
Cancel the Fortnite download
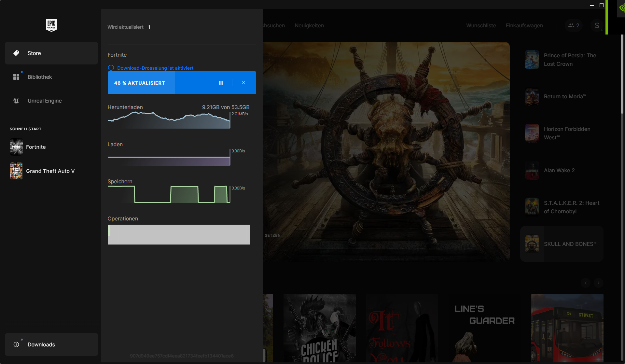tap(243, 83)
